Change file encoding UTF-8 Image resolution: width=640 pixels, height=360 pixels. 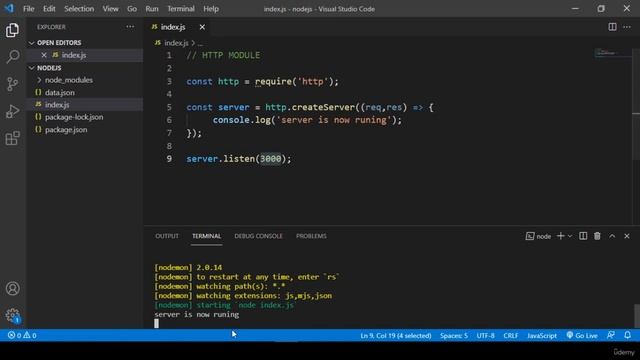click(485, 336)
